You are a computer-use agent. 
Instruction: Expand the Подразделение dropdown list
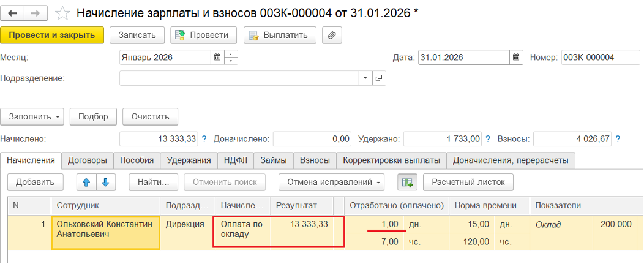365,78
